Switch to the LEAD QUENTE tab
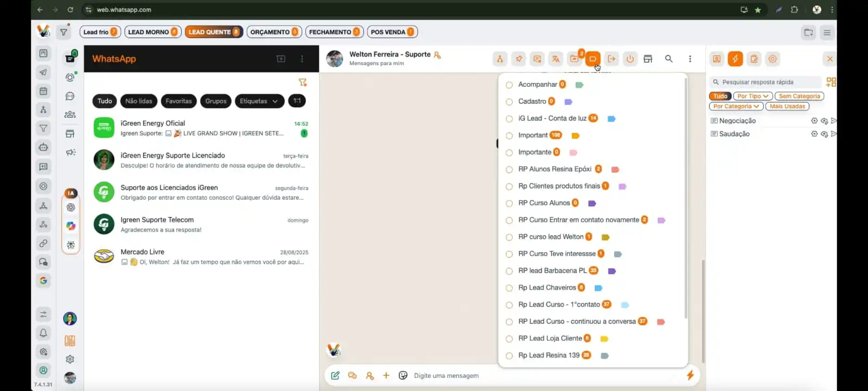The height and width of the screenshot is (391, 868). (214, 32)
